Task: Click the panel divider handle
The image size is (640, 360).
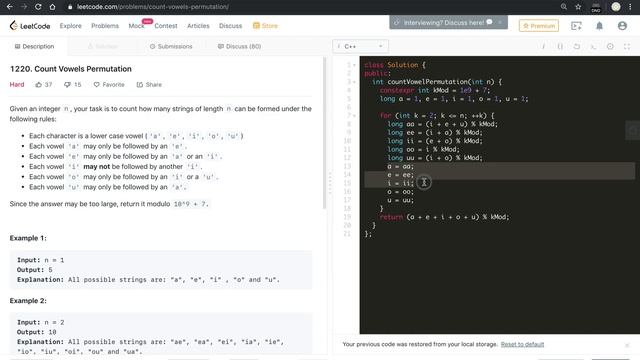Action: (330, 182)
